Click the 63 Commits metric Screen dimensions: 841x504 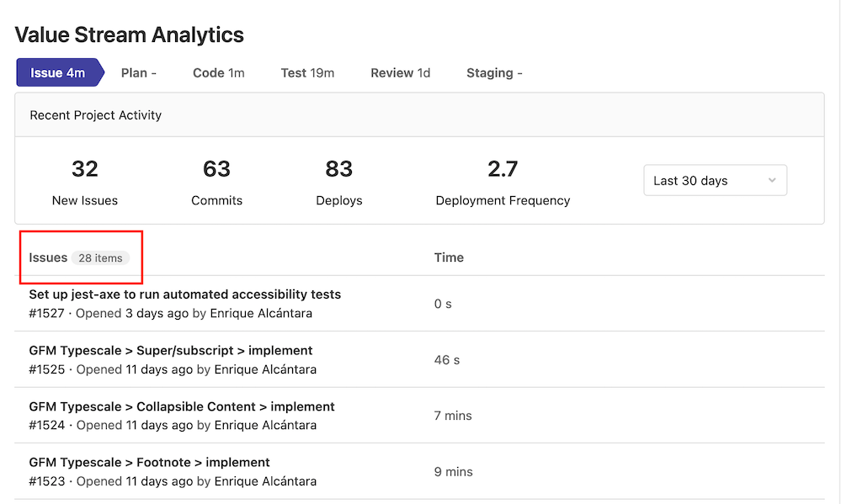coord(216,169)
